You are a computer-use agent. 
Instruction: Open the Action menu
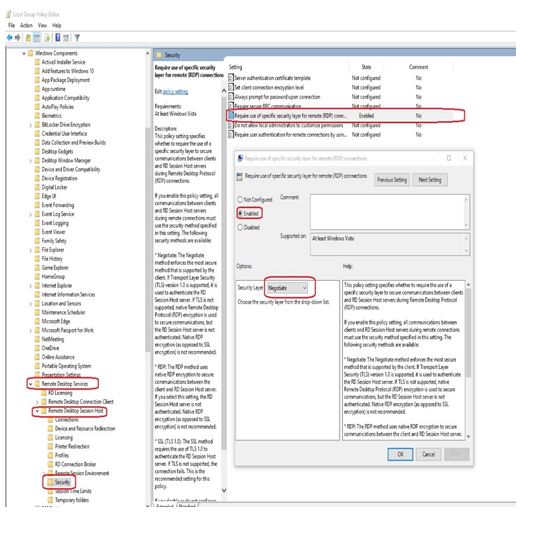coord(26,26)
